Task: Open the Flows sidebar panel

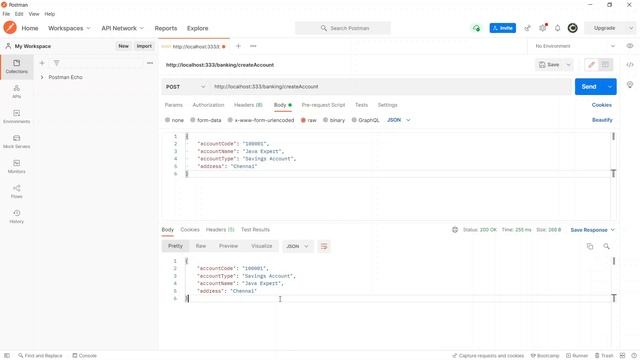Action: click(16, 191)
